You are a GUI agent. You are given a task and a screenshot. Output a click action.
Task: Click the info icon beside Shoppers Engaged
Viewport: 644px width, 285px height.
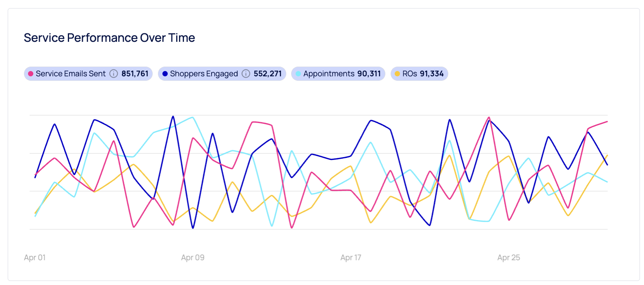point(246,73)
